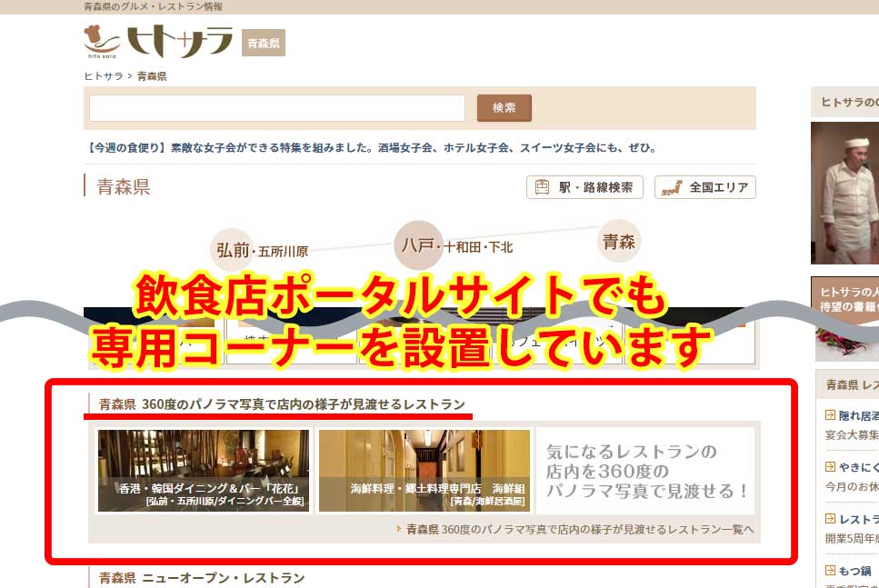Viewport: 879px width, 588px height.
Task: Select the 駅・路線検索 button
Action: tap(586, 187)
